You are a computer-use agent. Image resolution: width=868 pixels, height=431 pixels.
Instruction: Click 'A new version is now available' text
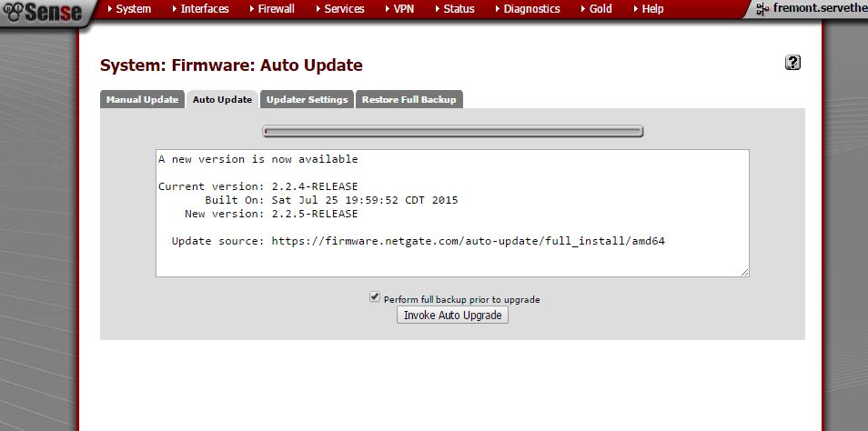tap(258, 159)
